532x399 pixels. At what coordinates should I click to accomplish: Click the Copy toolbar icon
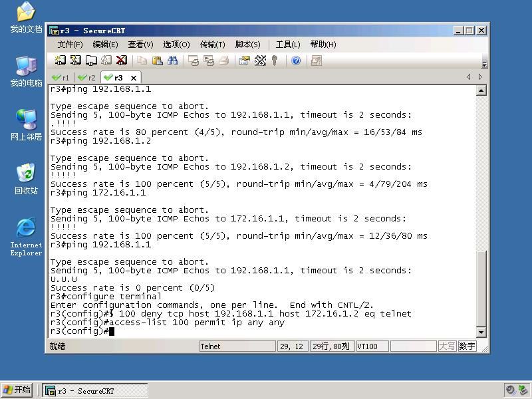[x=142, y=61]
